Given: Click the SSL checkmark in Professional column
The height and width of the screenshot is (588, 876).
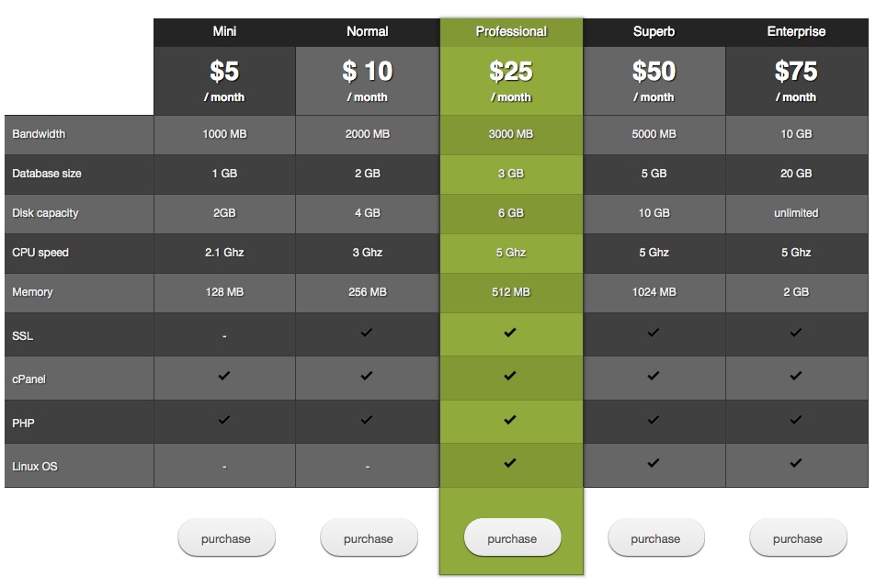Looking at the screenshot, I should [510, 333].
